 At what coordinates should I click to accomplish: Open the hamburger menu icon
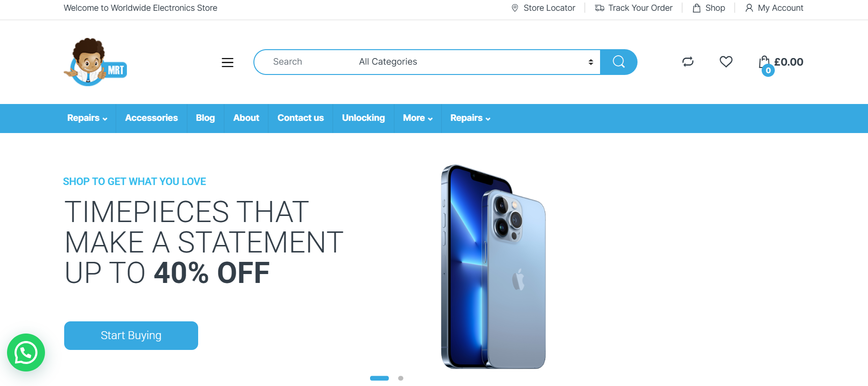coord(228,62)
